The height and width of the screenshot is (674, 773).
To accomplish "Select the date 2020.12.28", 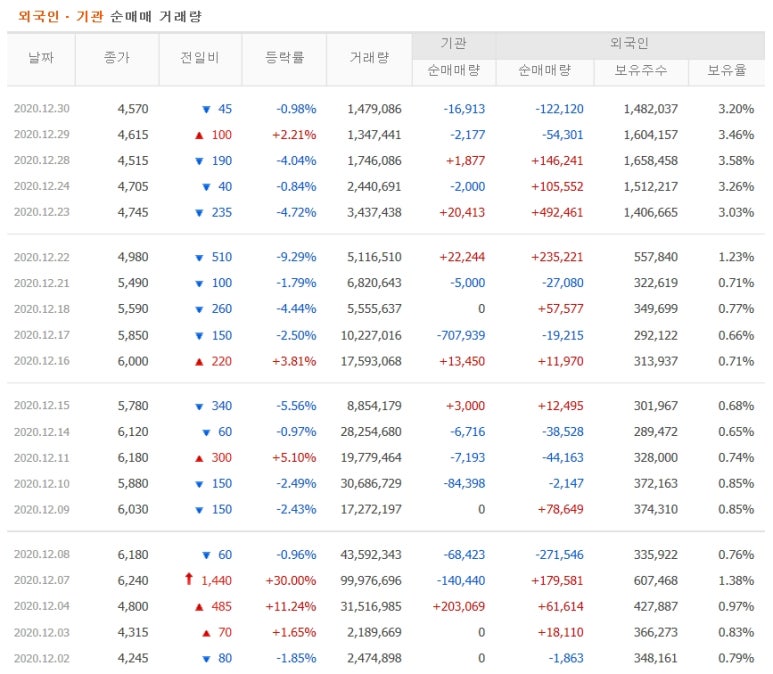I will click(42, 161).
